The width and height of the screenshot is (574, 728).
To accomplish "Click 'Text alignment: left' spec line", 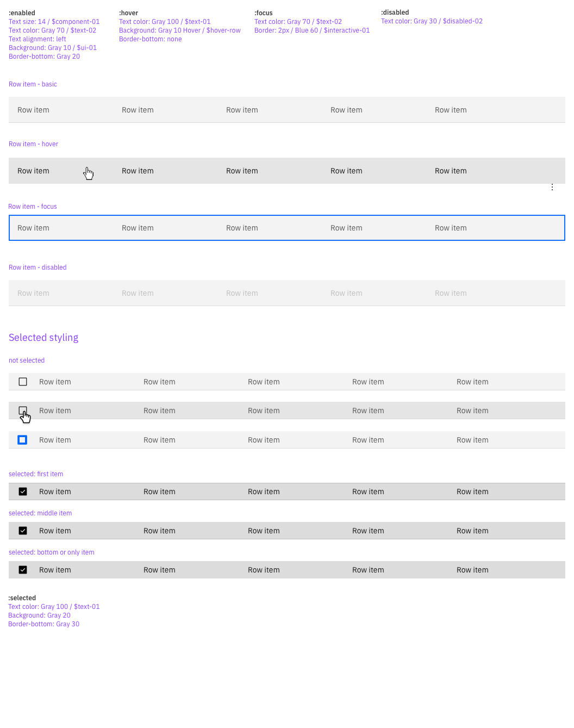I will tap(38, 39).
